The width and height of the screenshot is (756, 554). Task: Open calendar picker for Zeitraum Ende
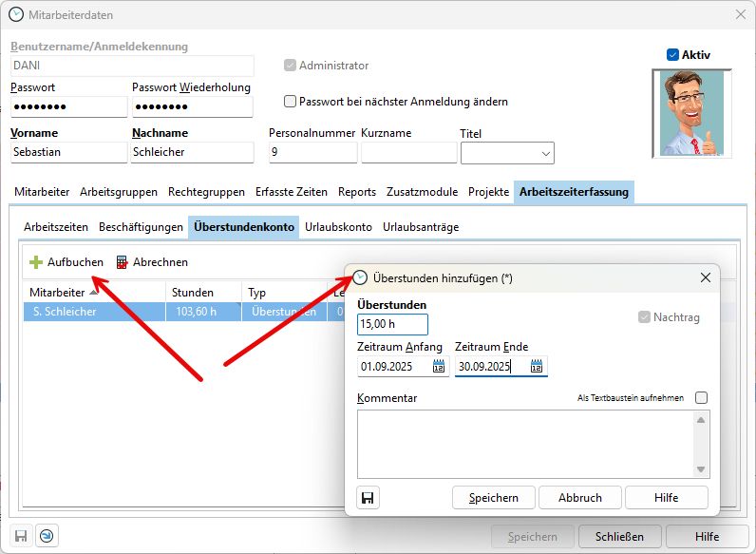coord(537,366)
